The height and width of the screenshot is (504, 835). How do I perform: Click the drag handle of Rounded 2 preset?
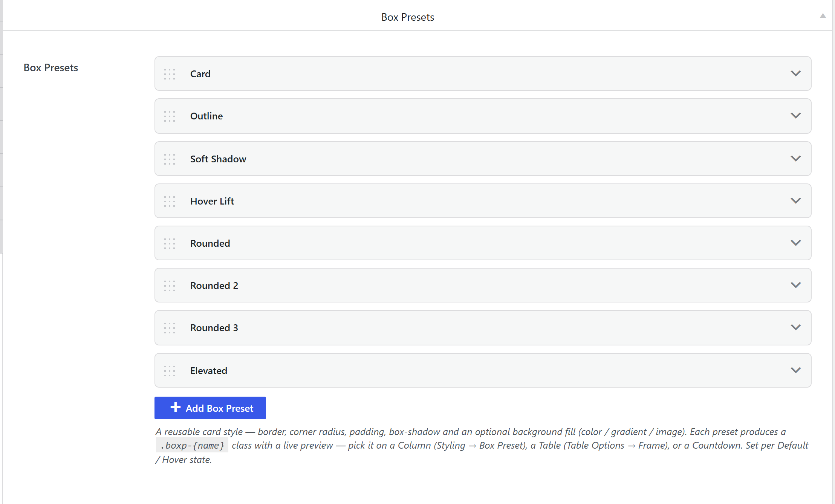pyautogui.click(x=170, y=286)
